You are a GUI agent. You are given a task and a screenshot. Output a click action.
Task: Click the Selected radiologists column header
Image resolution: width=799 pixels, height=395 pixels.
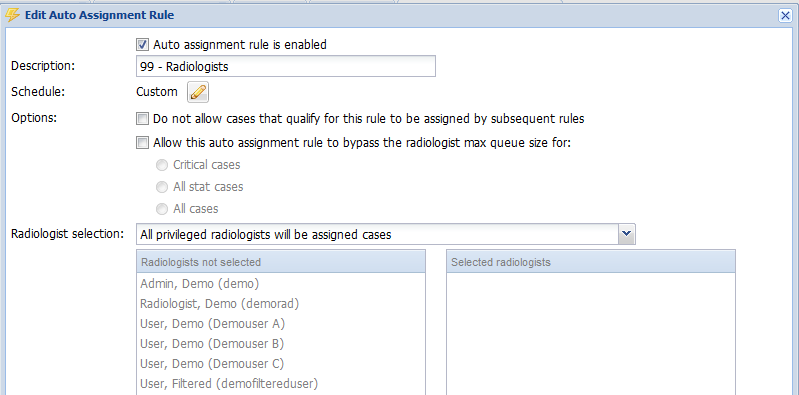pos(591,262)
